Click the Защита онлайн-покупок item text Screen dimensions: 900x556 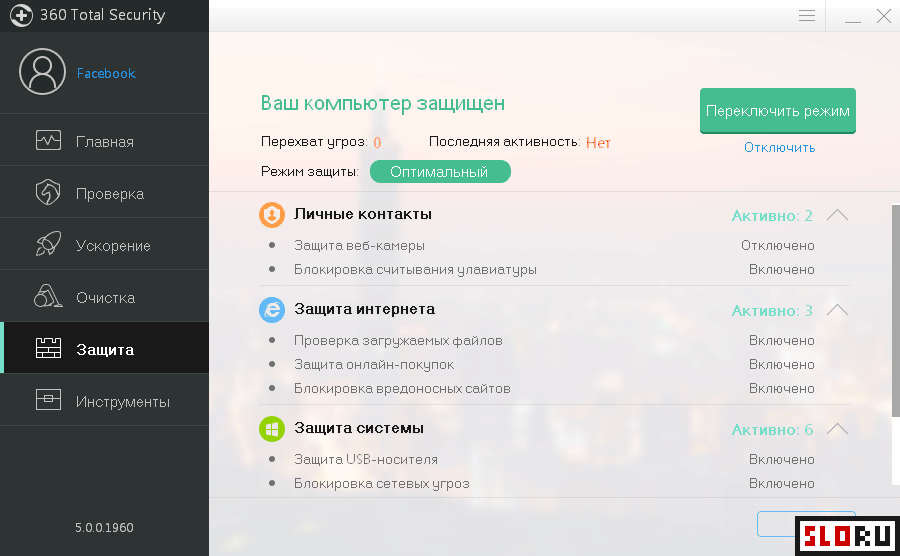coord(374,365)
